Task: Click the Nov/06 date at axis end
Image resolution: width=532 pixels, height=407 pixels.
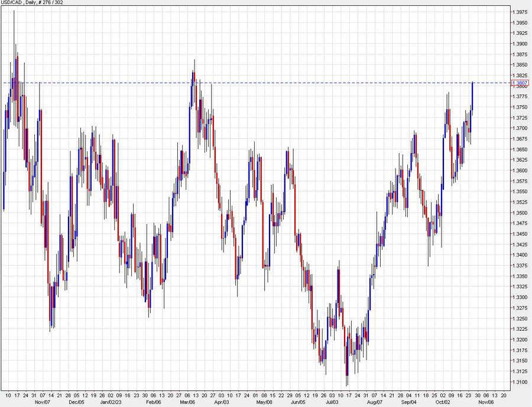Action: coord(486,402)
